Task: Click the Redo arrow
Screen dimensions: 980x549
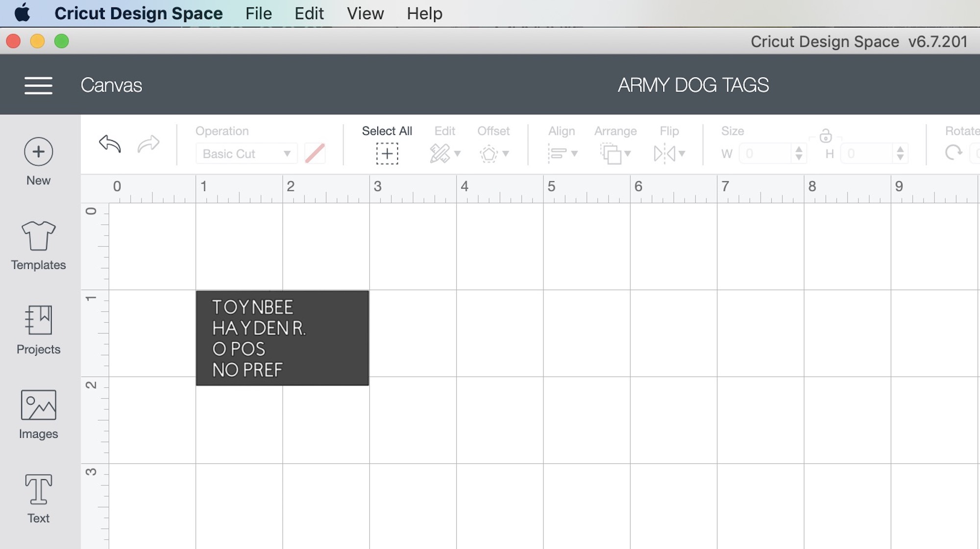Action: click(148, 144)
